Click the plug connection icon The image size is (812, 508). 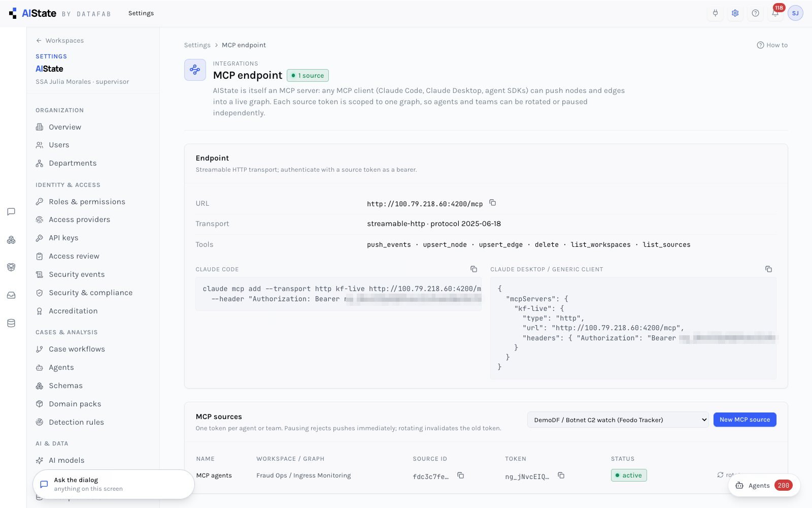715,13
